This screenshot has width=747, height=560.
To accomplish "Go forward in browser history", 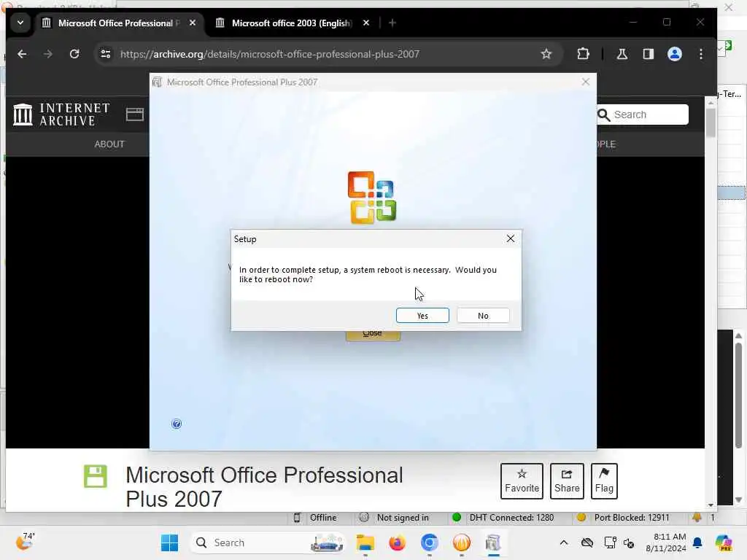I will [48, 54].
